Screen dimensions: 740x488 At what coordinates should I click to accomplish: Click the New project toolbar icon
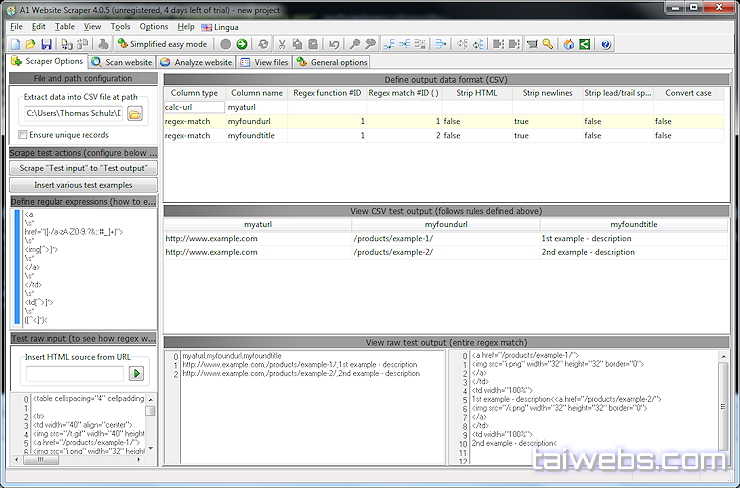[16, 44]
